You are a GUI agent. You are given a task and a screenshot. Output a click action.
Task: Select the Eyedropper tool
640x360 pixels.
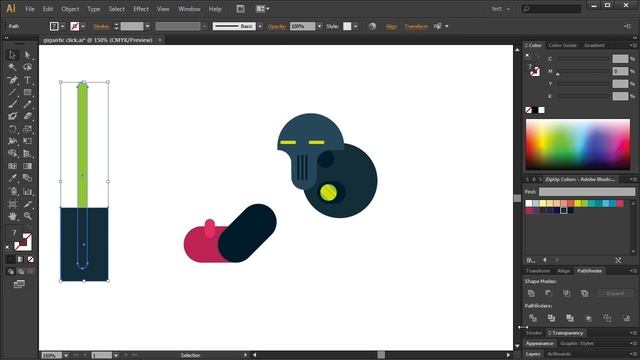tap(12, 178)
